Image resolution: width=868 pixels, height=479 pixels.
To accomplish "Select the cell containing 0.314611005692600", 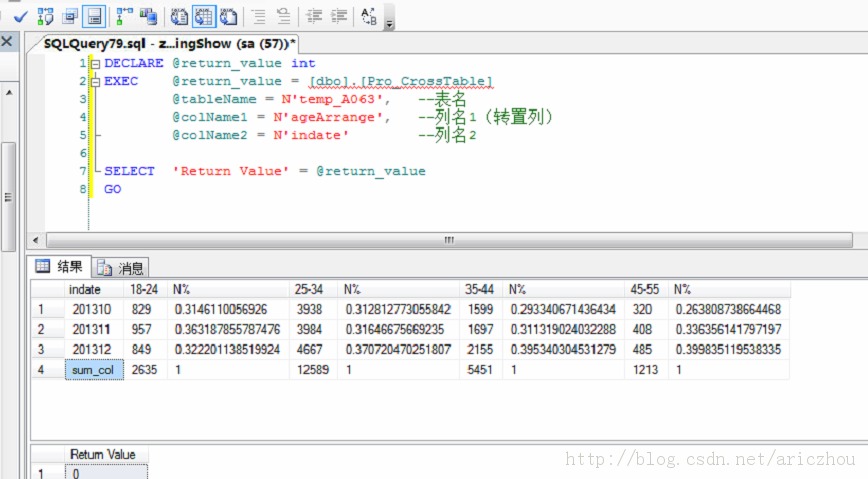I will [x=228, y=310].
